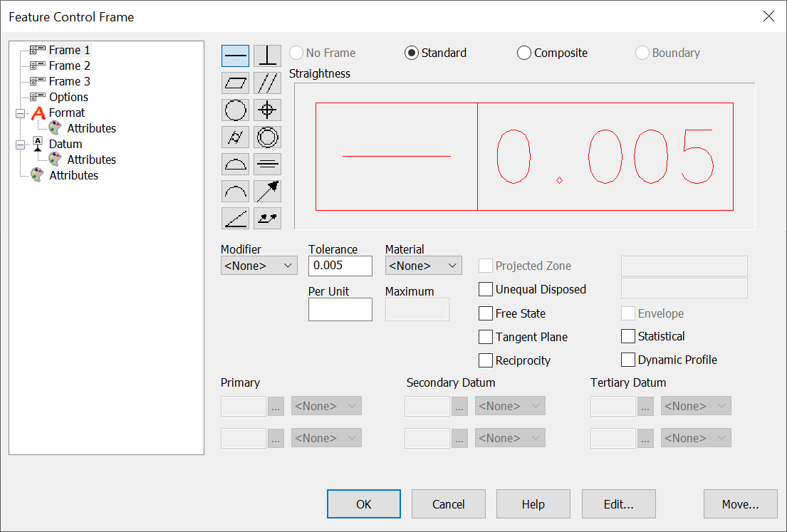Select the Composite frame radio button
The height and width of the screenshot is (532, 787).
pyautogui.click(x=524, y=53)
